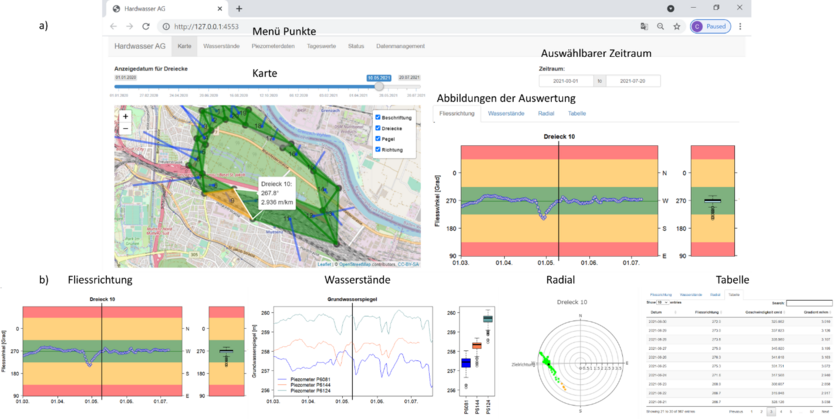
Task: Uncheck the Beschriftung map layer checkbox
Action: [376, 117]
